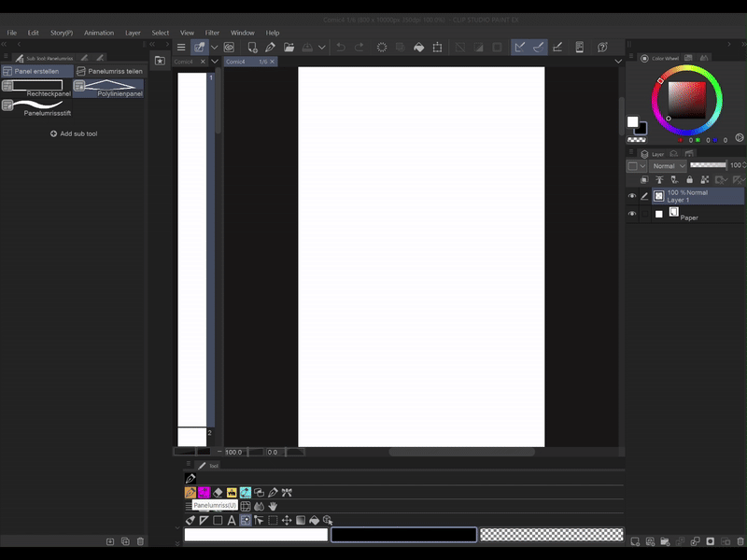Open the palette color dropdown in Layer panel

click(636, 166)
